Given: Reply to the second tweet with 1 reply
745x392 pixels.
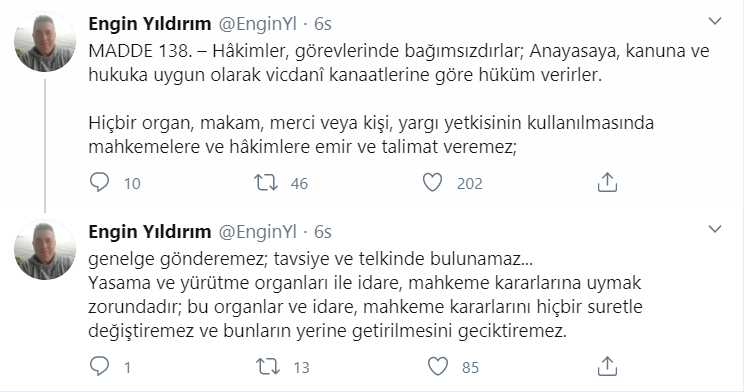Looking at the screenshot, I should click(99, 366).
